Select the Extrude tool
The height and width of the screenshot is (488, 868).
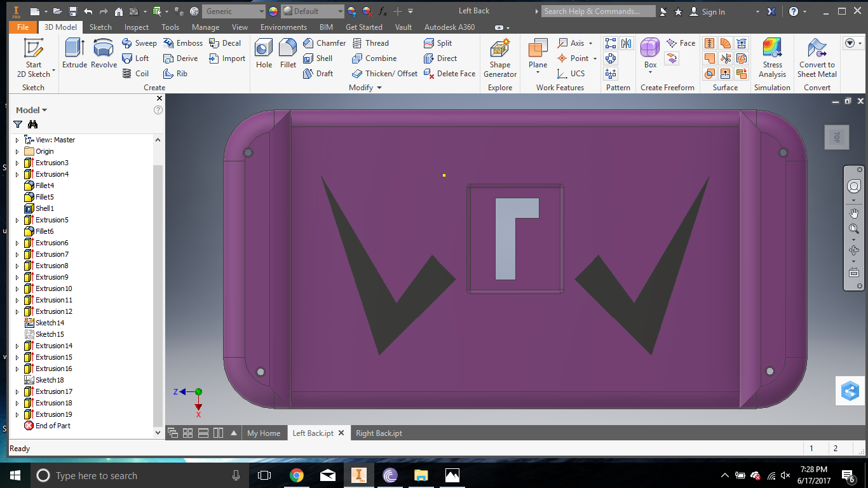tap(74, 53)
